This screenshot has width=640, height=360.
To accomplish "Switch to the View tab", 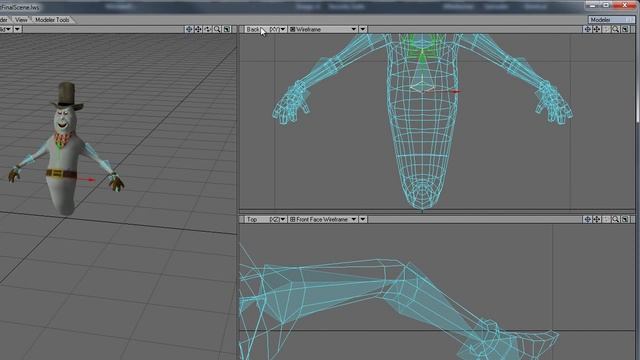I will pos(21,20).
